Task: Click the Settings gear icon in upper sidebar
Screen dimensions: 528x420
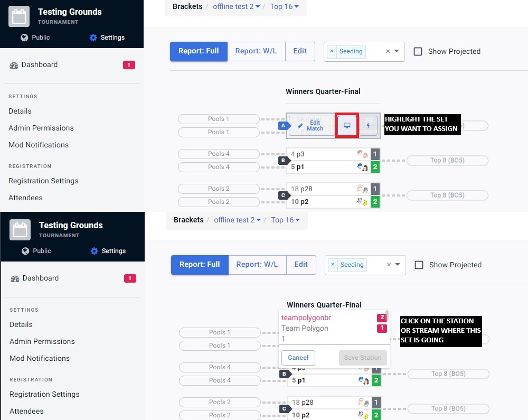Action: tap(93, 38)
